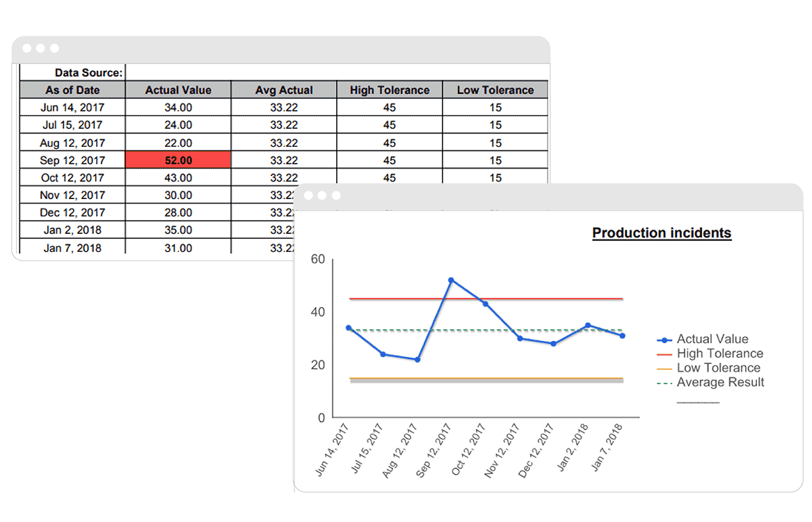Select the 'Data Source:' label cell
Screen dimensions: 812x522
72,72
